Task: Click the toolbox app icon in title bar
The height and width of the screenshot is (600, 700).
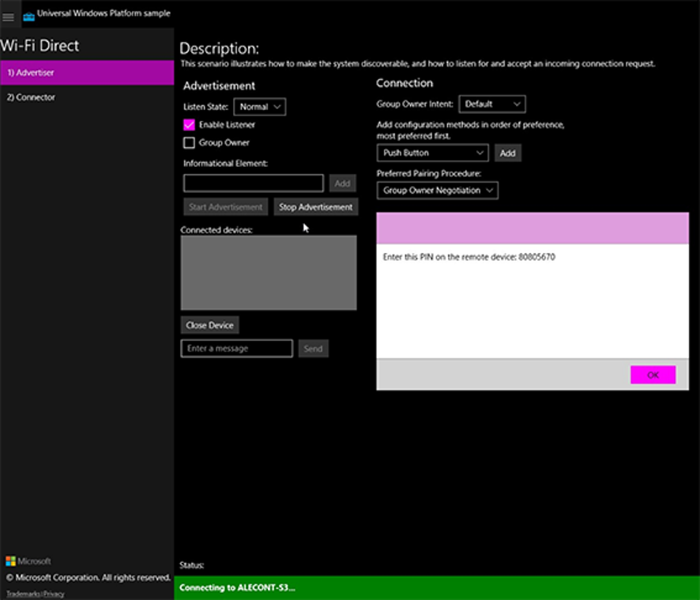Action: pos(28,16)
